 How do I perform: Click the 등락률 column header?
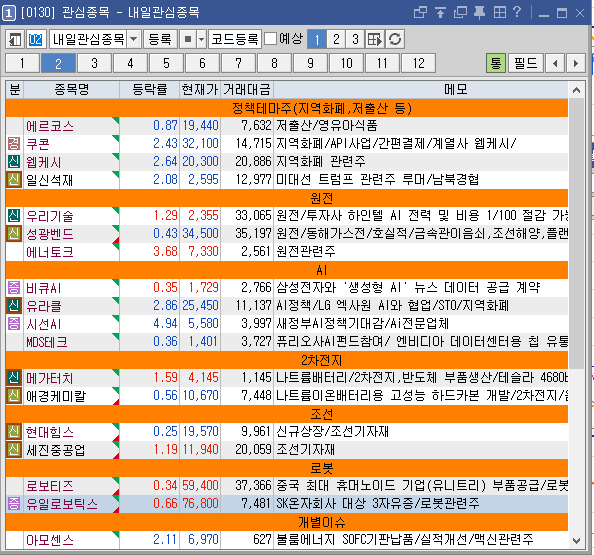150,89
